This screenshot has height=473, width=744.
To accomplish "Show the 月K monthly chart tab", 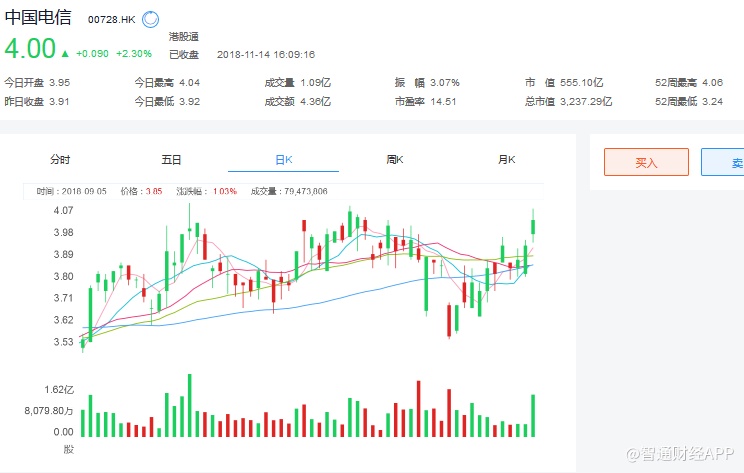I will (506, 160).
